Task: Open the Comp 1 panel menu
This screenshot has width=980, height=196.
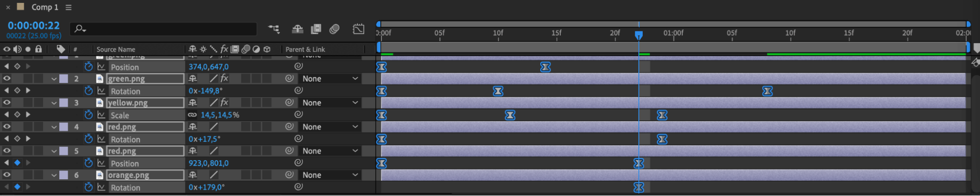Action: [69, 7]
